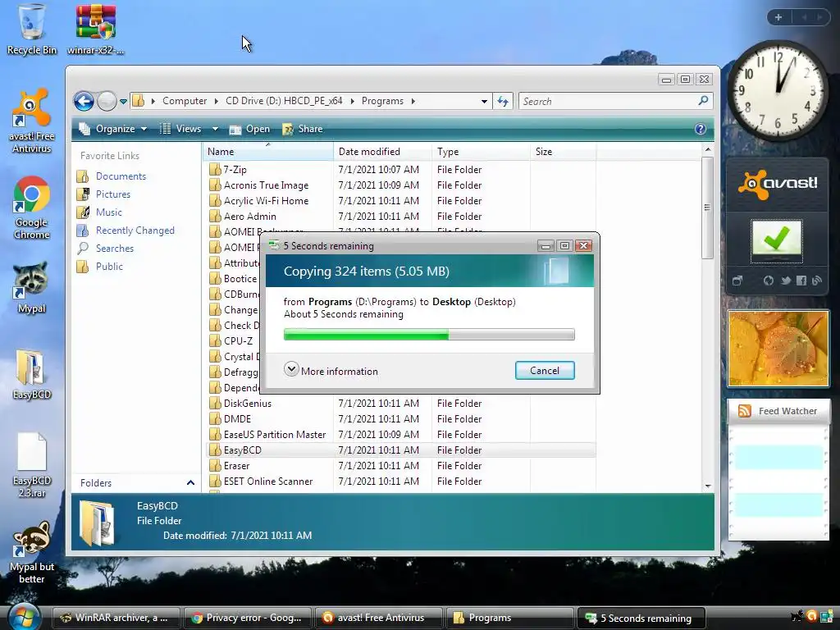Select the Acronis True Image folder row

(x=400, y=185)
